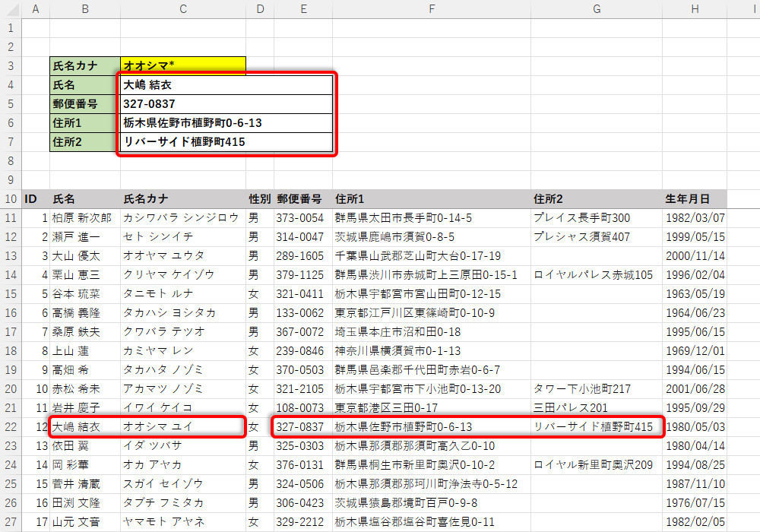Select result cell 大嶋 結衣 in row 4

coord(226,85)
